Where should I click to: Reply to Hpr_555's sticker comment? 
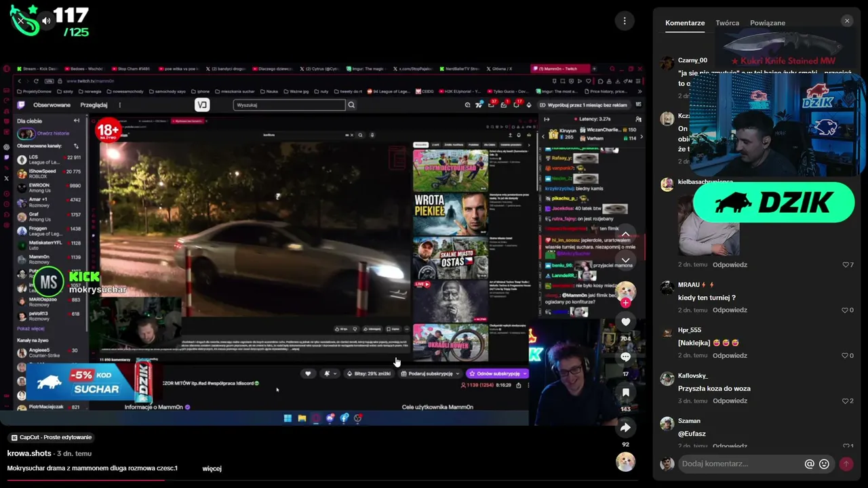[x=730, y=356]
